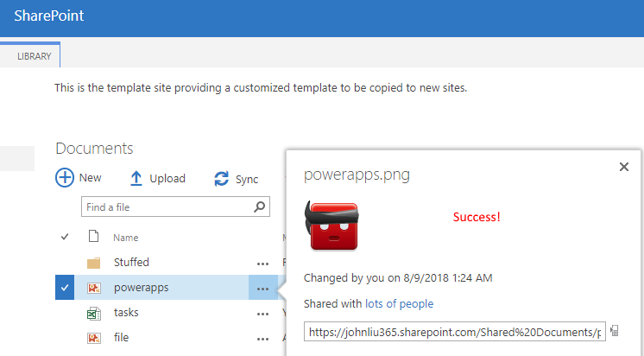Click the Stuffed folder icon
Viewport: 644px width, 356px height.
(94, 263)
